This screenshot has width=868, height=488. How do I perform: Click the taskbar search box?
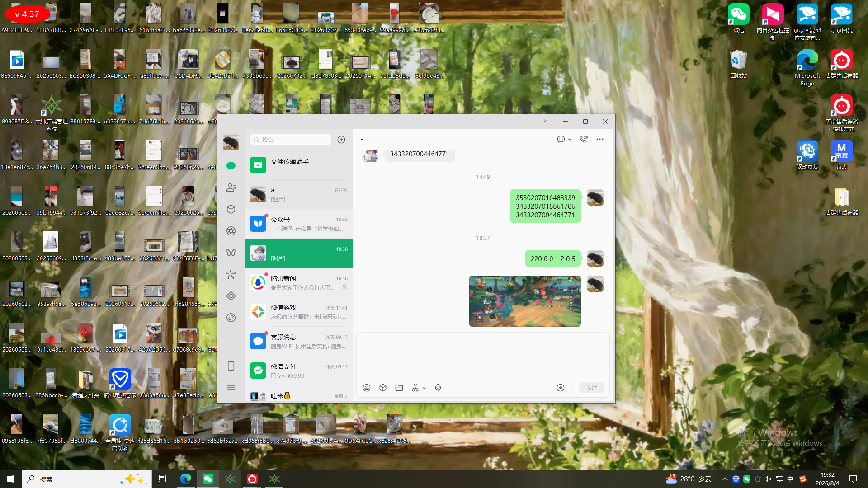[x=87, y=479]
